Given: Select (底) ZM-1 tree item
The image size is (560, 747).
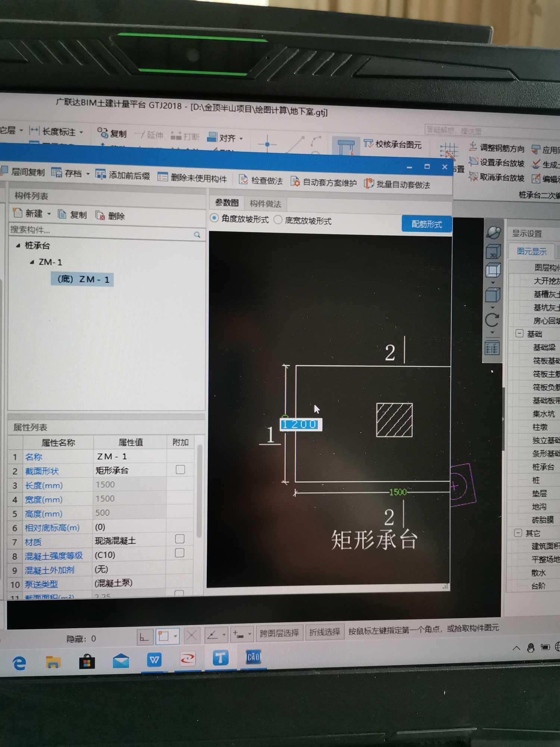Looking at the screenshot, I should [x=83, y=279].
